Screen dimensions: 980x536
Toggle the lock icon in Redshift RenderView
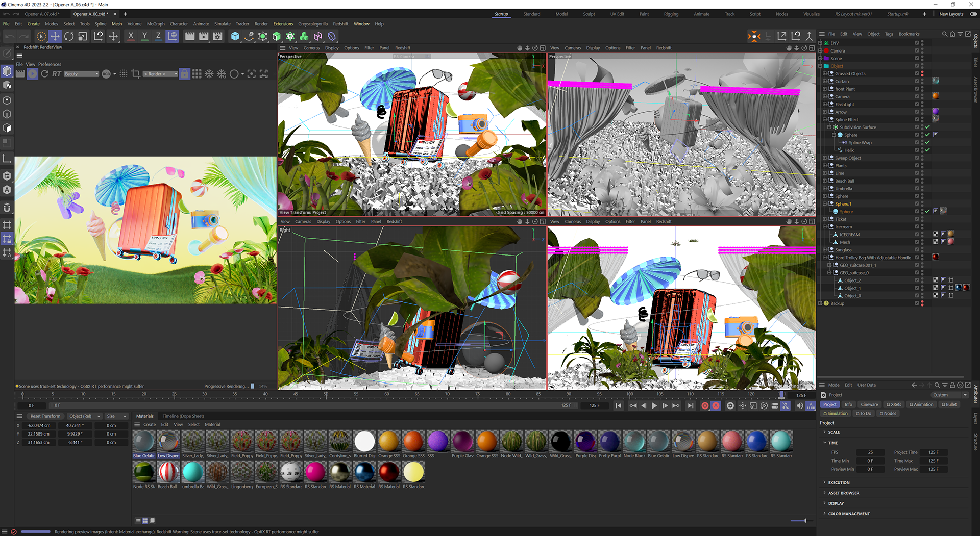tap(184, 74)
